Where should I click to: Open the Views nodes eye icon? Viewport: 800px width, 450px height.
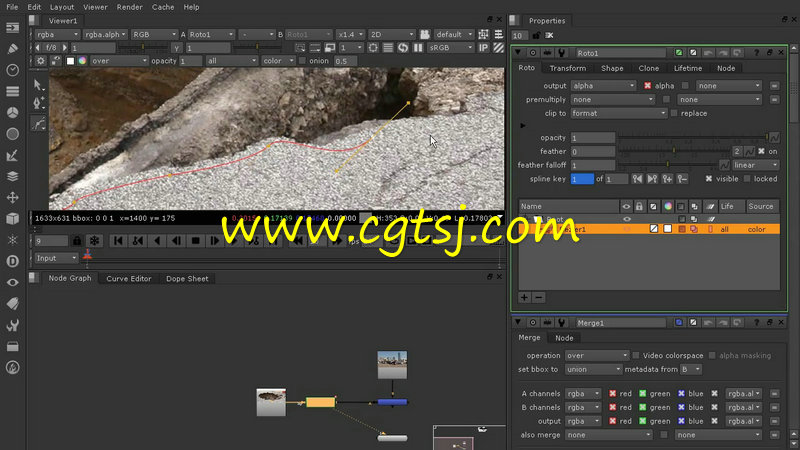point(12,282)
